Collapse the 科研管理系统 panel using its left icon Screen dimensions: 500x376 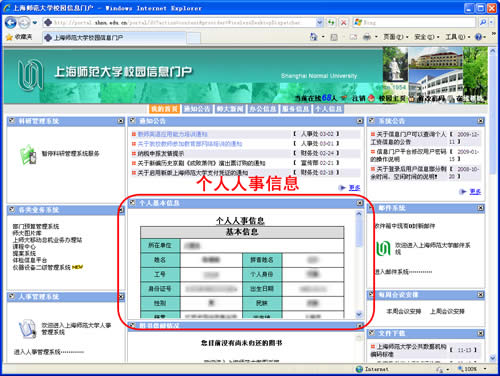(x=12, y=121)
